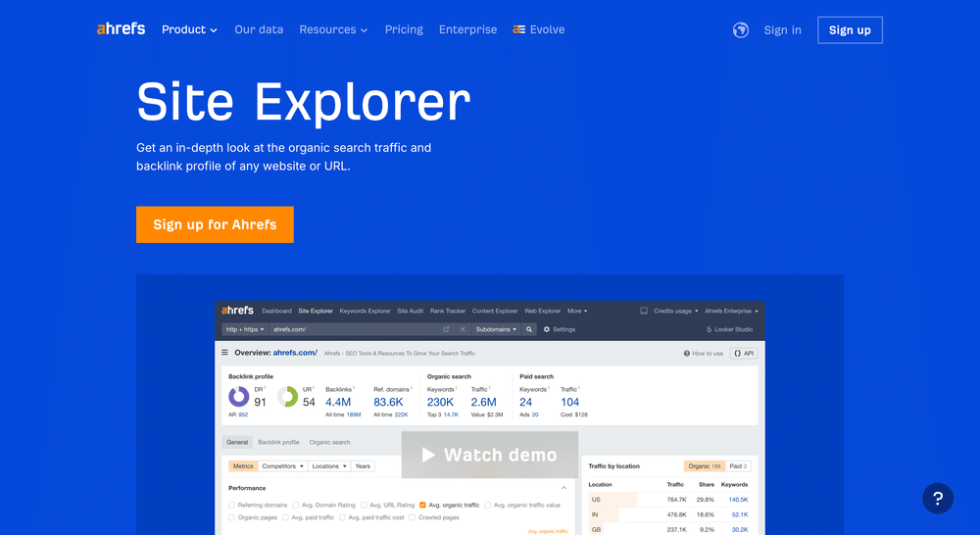Click the monitor icon left of Credits usage

(x=644, y=311)
